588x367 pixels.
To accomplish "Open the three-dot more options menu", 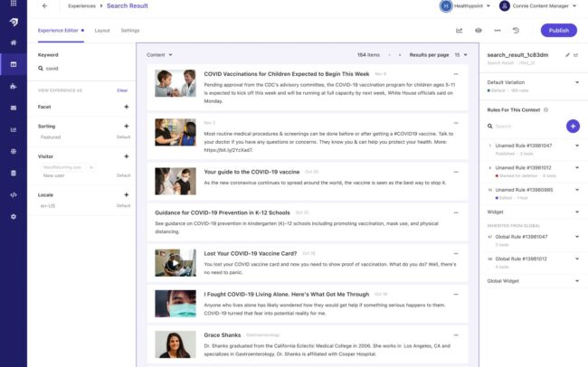I will pos(496,31).
